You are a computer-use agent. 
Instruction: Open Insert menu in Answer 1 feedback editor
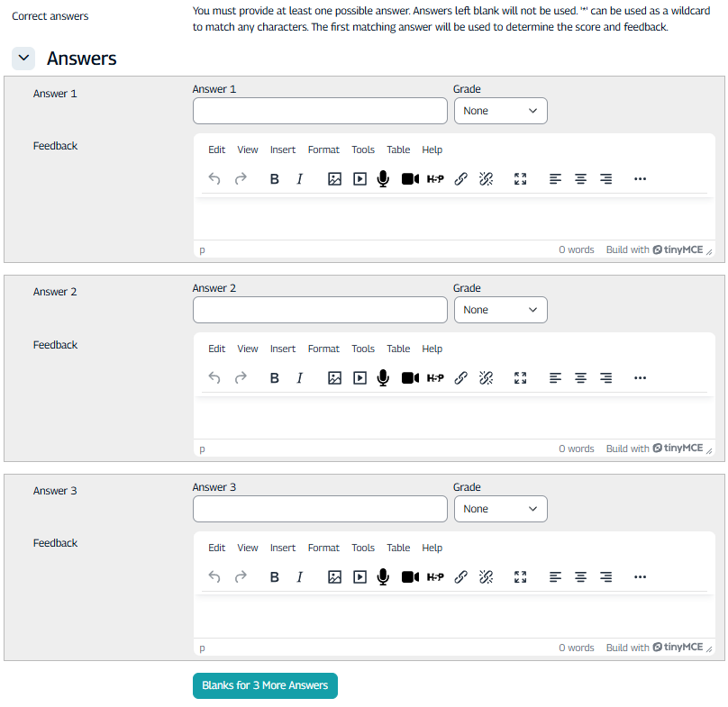tap(283, 150)
